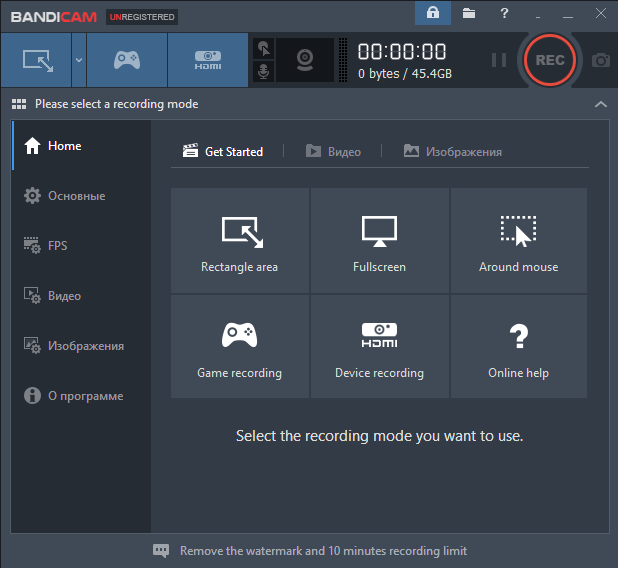Collapse the recording mode panel chevron
The width and height of the screenshot is (618, 568).
(601, 104)
